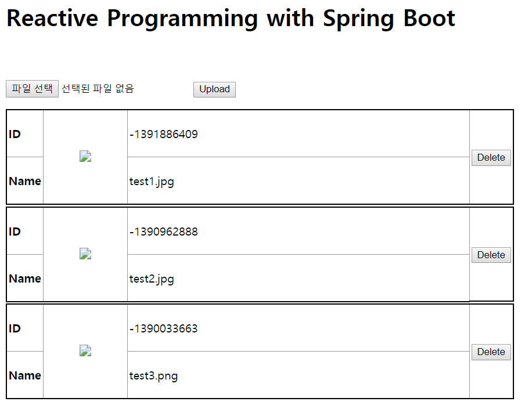Screen dimensions: 532x416
Task: Click the broken image icon for test1.jpg
Action: click(x=85, y=157)
